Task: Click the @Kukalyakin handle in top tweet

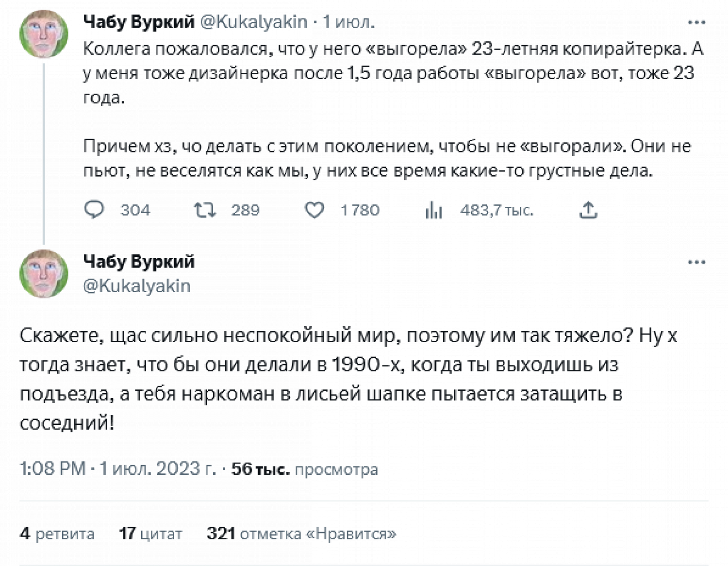Action: point(253,22)
